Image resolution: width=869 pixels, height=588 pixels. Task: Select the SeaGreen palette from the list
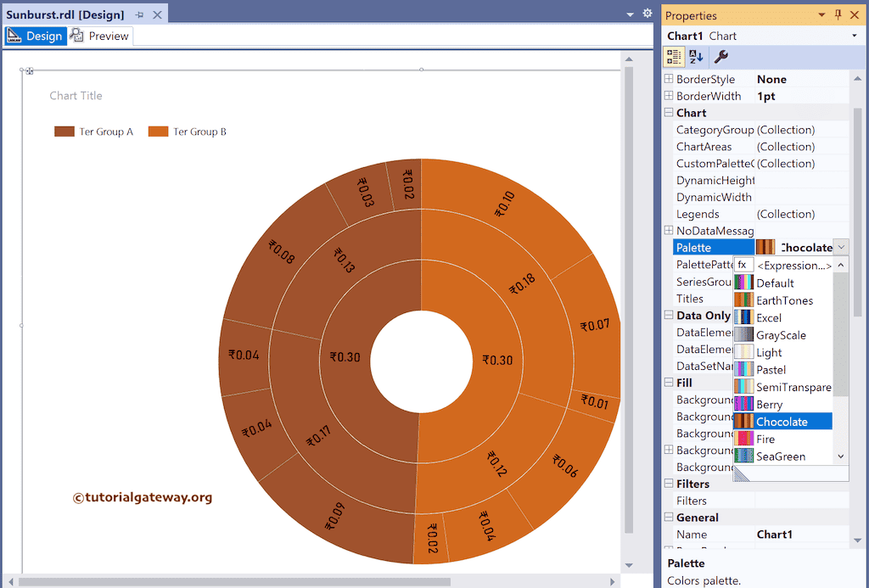pos(780,456)
